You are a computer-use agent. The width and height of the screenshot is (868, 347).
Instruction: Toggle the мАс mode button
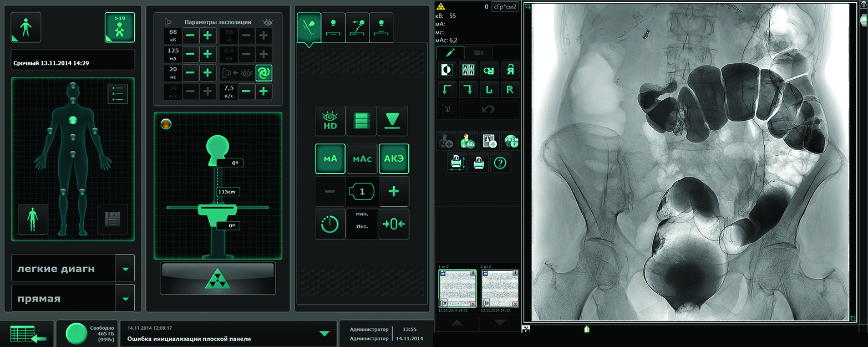361,159
